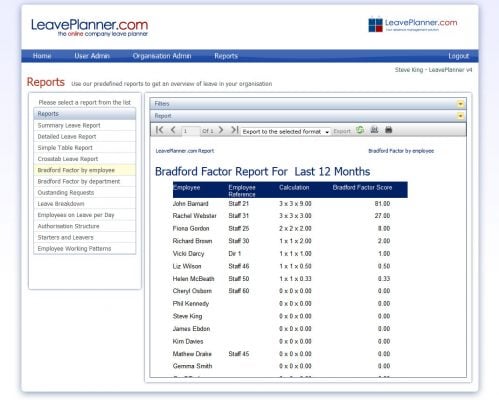This screenshot has height=400, width=499.
Task: Print the report with printer icon
Action: (389, 130)
